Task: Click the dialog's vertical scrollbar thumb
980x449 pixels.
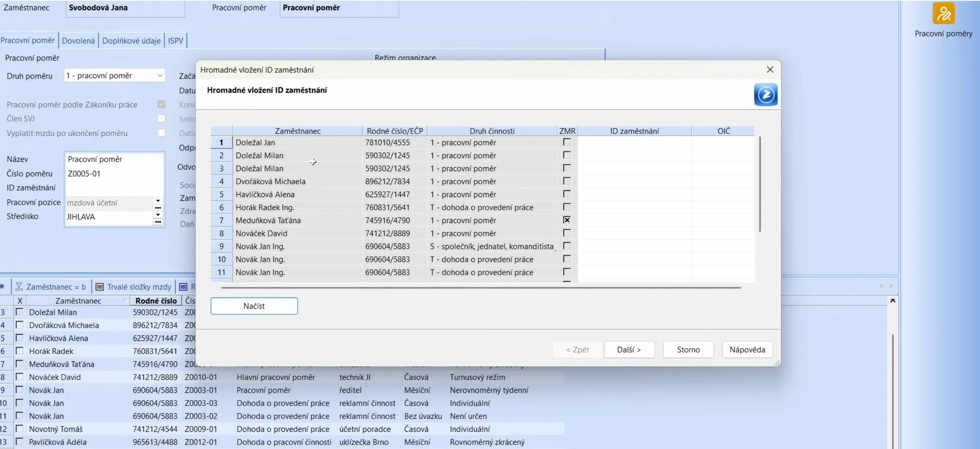Action: 760,185
